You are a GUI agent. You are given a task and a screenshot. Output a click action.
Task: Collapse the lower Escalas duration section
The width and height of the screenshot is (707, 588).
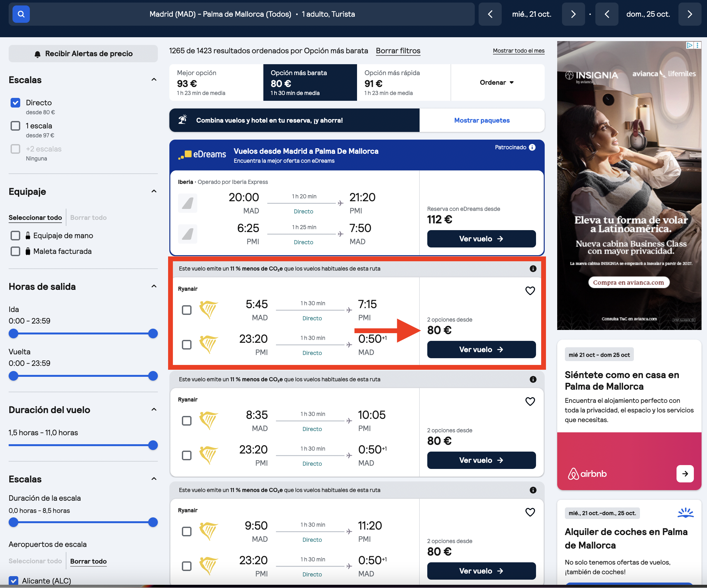154,479
